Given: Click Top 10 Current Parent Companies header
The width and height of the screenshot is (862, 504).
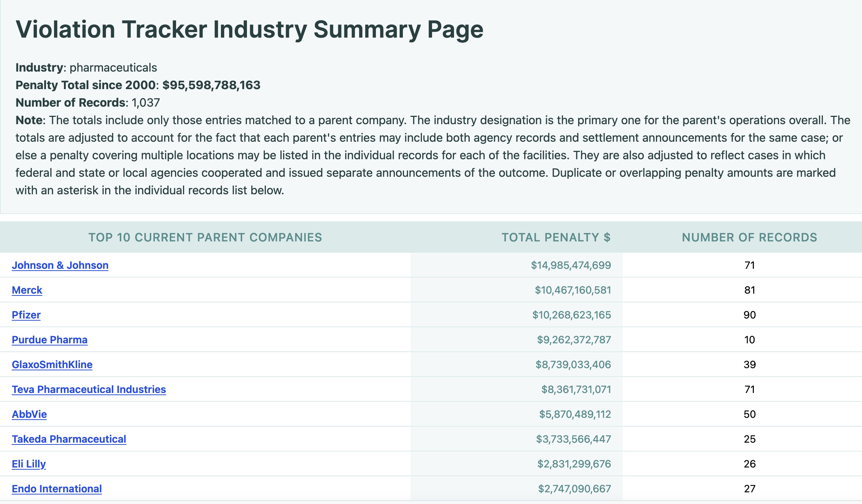Looking at the screenshot, I should click(x=205, y=237).
